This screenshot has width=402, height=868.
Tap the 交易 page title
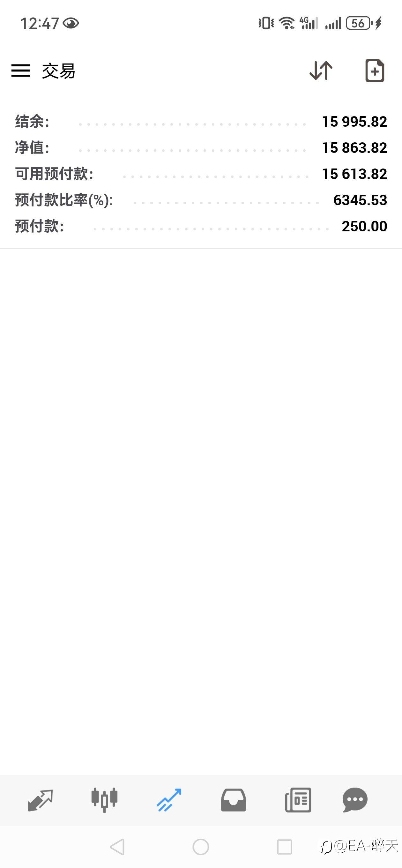[x=59, y=71]
